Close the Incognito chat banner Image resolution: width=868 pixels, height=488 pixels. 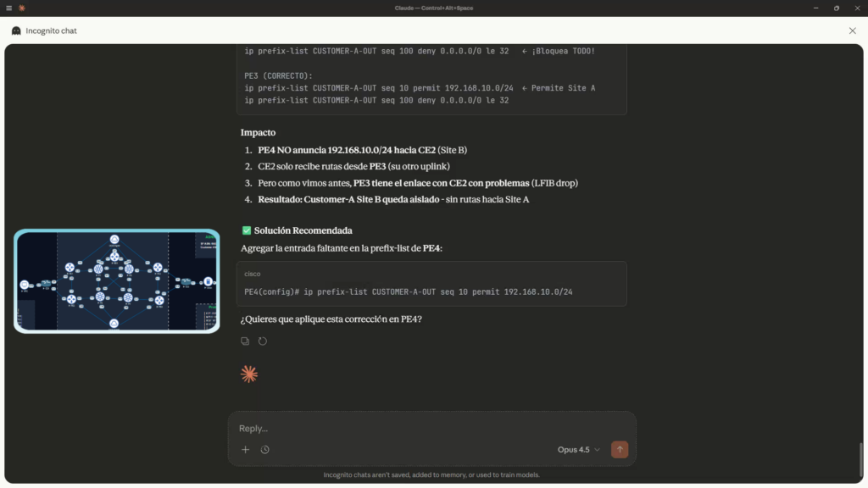(x=852, y=30)
